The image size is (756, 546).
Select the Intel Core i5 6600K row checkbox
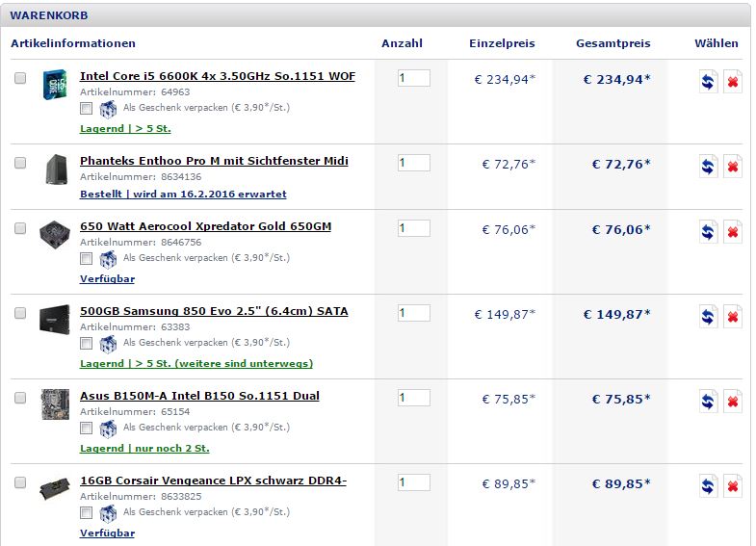coord(20,78)
